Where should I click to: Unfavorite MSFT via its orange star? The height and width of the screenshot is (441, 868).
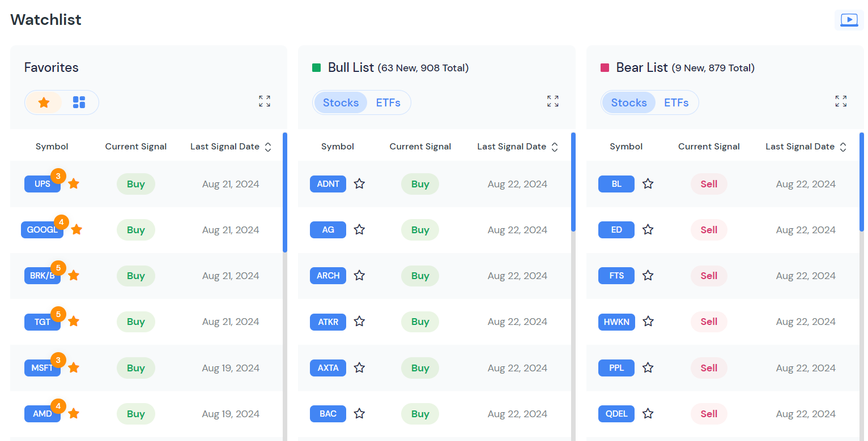tap(74, 368)
